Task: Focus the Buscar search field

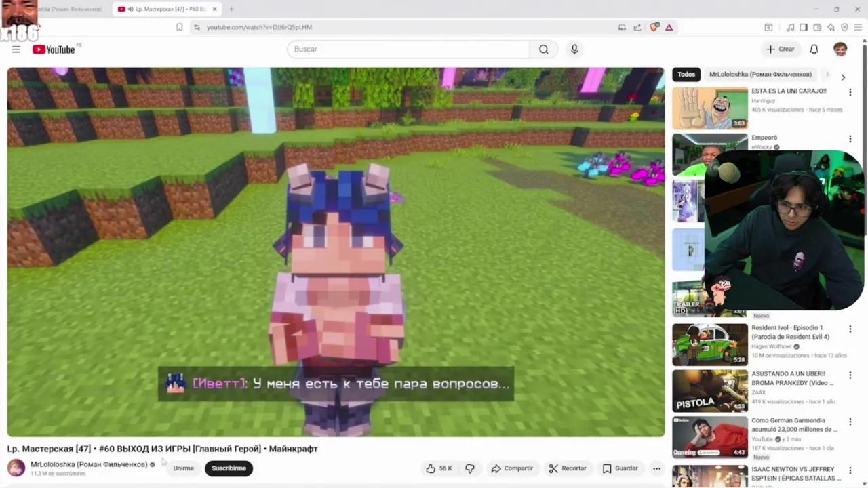Action: pyautogui.click(x=408, y=49)
